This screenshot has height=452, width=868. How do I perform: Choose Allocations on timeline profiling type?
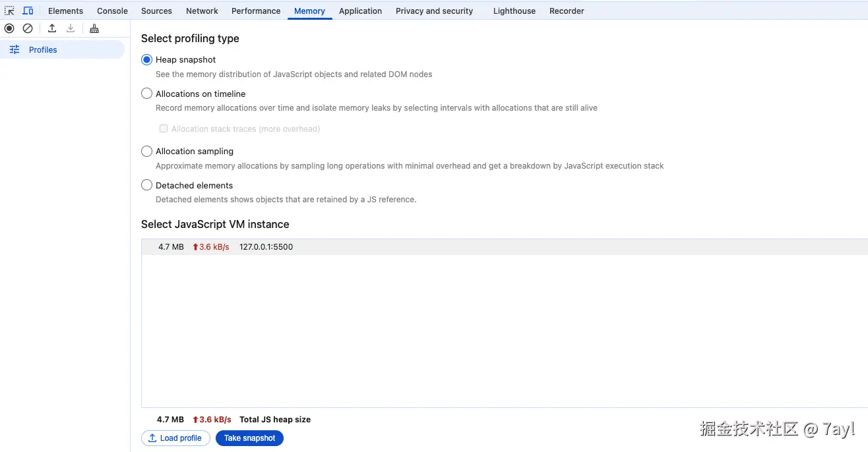click(x=147, y=94)
